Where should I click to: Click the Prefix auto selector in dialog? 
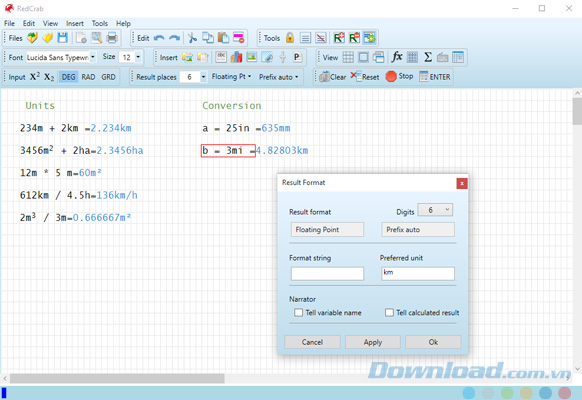click(x=418, y=229)
